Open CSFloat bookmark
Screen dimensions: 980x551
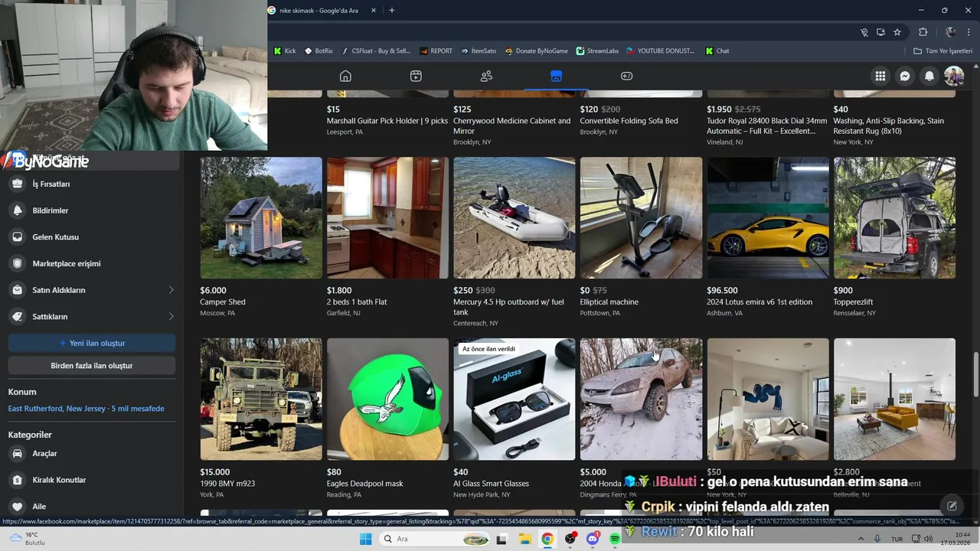click(375, 51)
